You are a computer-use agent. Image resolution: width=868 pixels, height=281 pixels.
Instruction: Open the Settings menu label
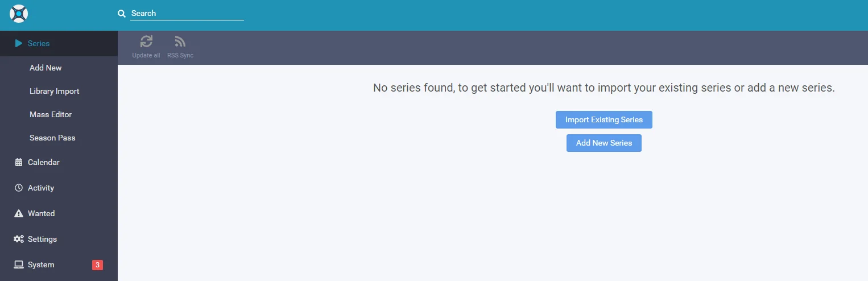click(x=43, y=239)
